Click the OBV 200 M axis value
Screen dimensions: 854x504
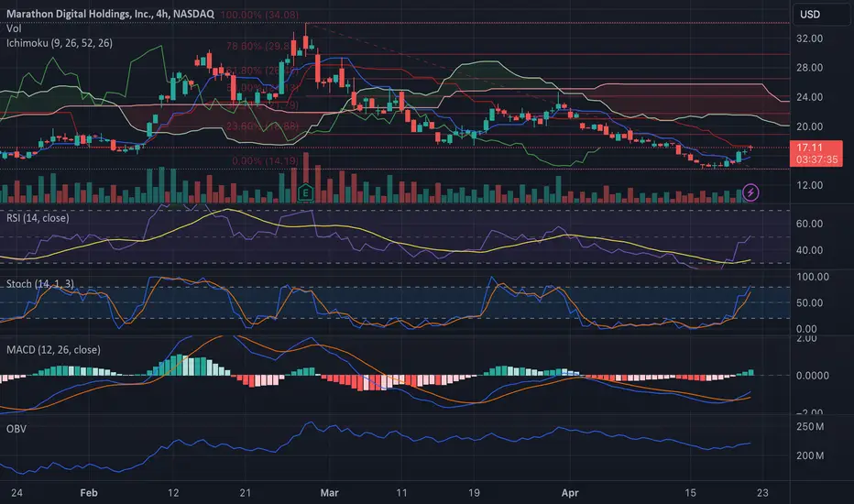tap(810, 455)
